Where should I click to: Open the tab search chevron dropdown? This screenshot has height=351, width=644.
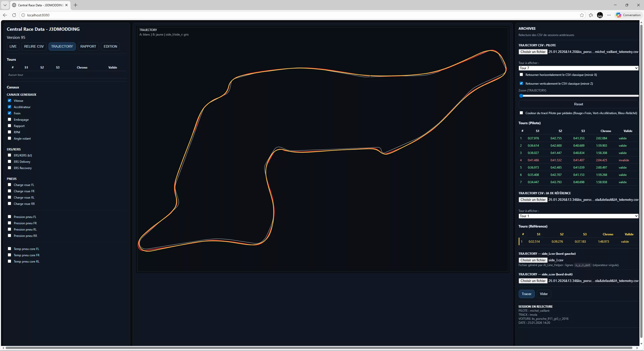point(5,5)
